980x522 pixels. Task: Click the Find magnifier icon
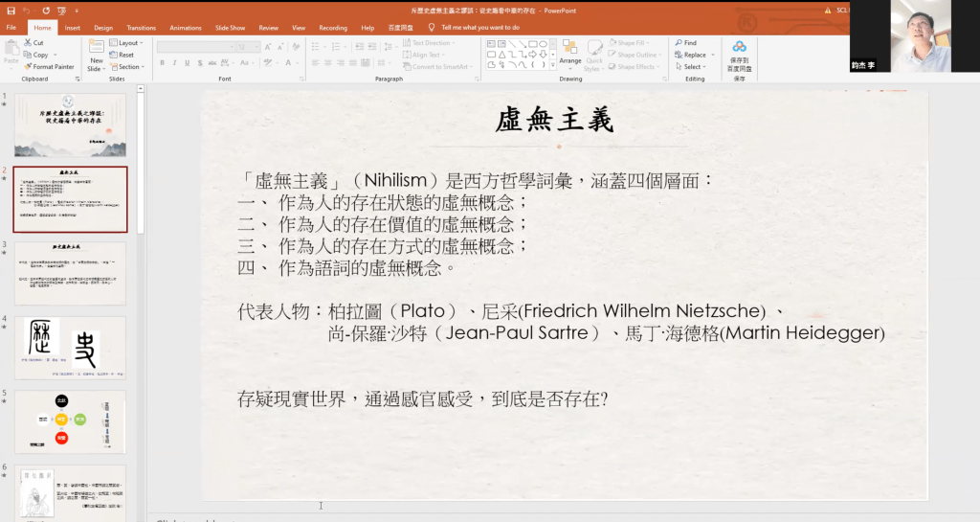click(x=679, y=43)
